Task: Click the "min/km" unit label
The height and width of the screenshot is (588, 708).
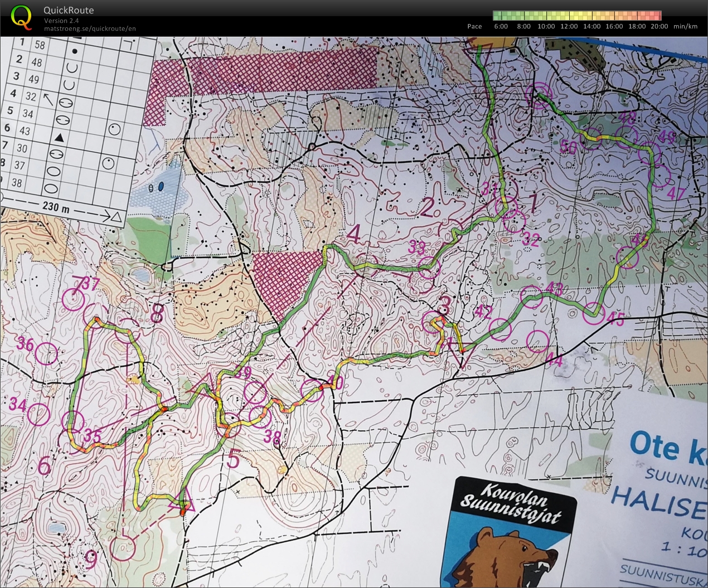Action: click(x=685, y=26)
